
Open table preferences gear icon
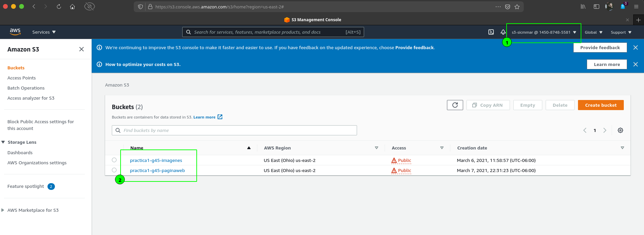pyautogui.click(x=620, y=130)
